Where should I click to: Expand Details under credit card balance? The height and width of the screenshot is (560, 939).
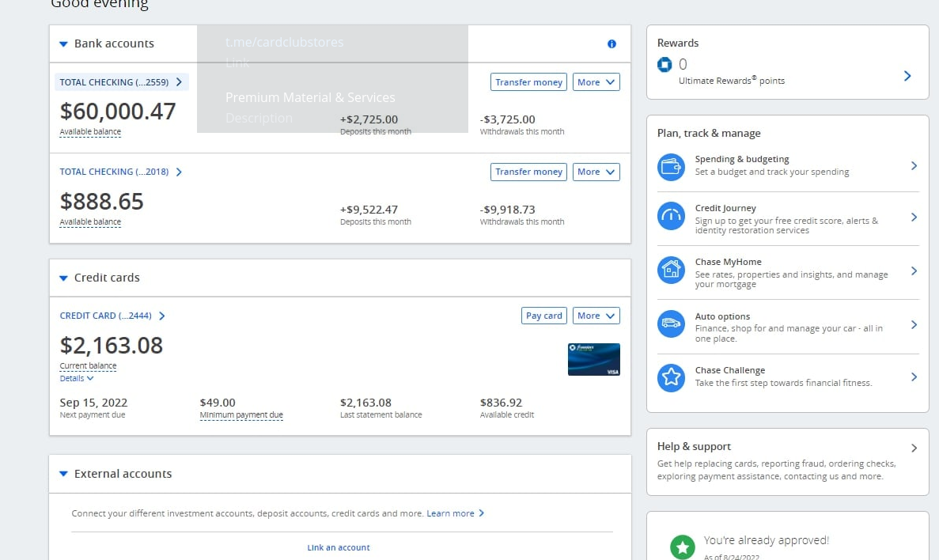point(77,379)
